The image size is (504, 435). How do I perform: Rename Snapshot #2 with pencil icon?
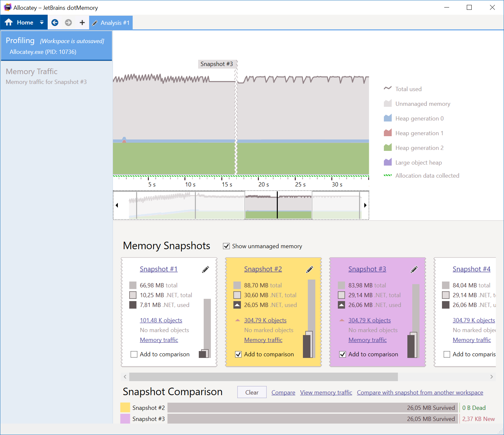(310, 269)
